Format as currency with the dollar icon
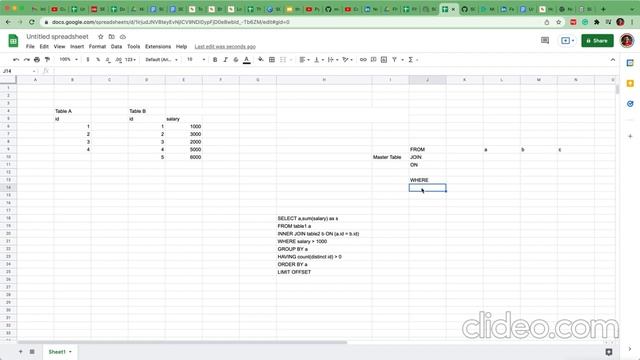This screenshot has height=360, width=640. (x=87, y=60)
